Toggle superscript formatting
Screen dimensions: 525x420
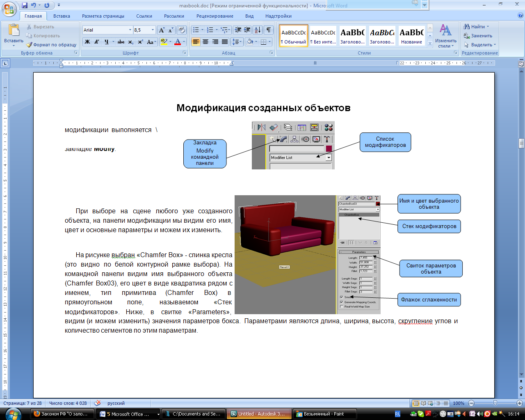point(140,42)
